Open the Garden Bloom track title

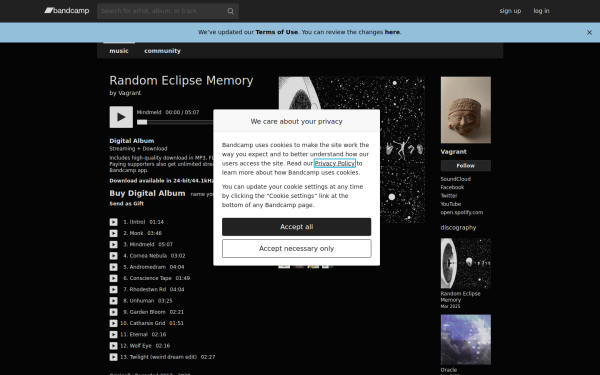click(147, 312)
